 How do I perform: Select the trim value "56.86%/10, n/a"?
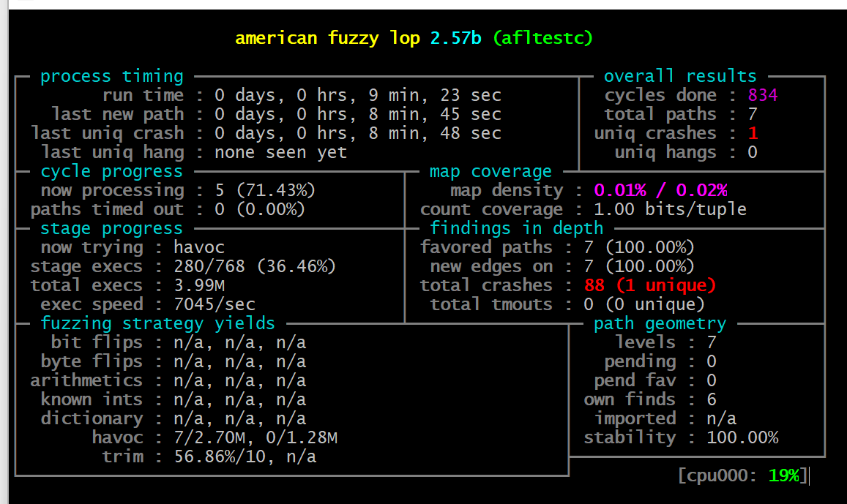(245, 457)
